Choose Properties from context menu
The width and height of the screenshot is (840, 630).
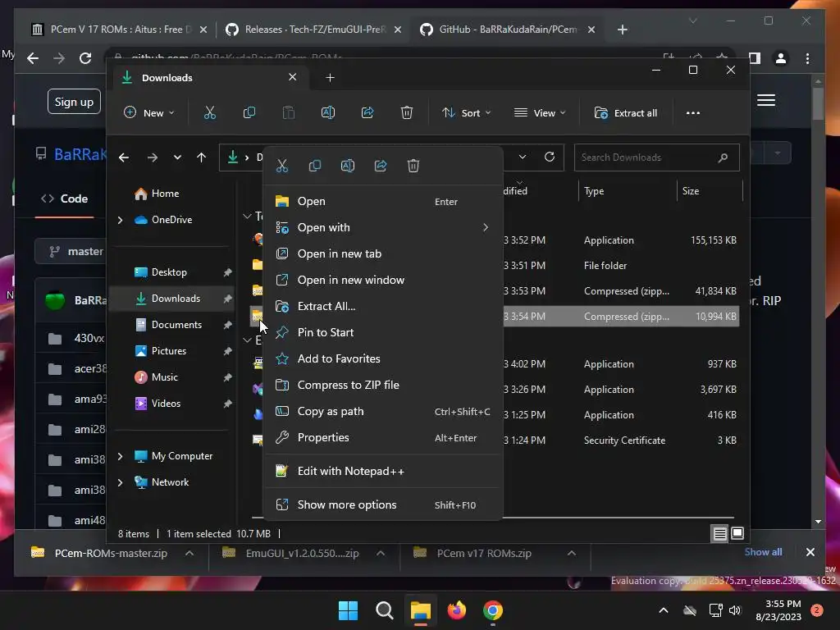(x=383, y=438)
